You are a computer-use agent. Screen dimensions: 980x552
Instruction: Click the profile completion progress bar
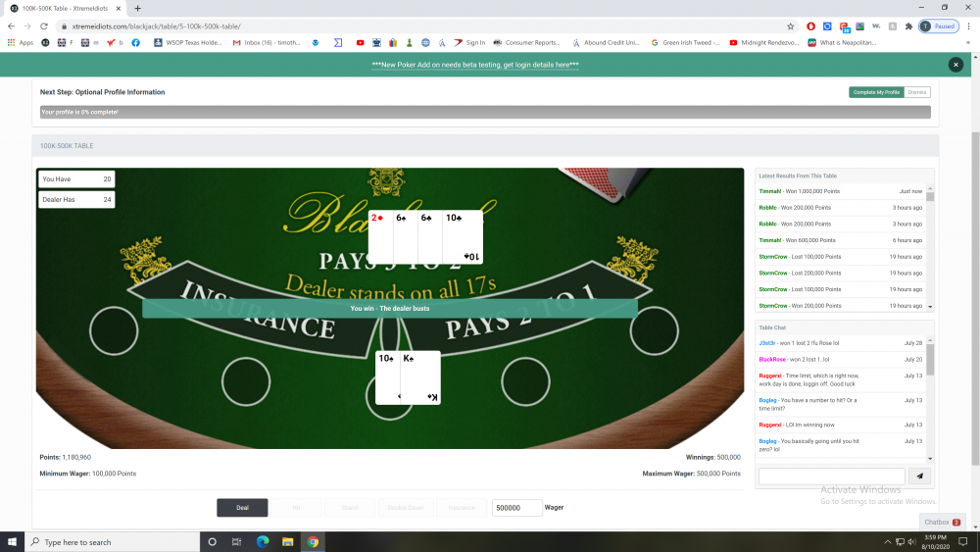coord(485,112)
